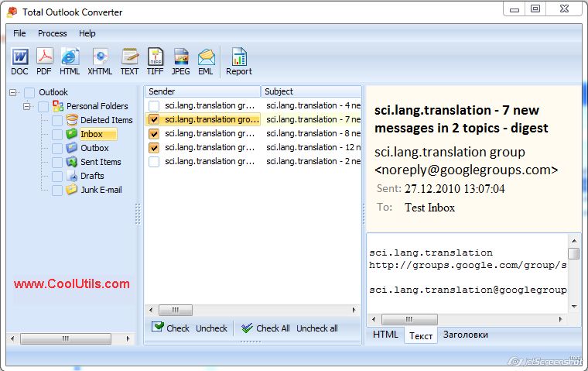The image size is (588, 371).
Task: Click the preview pane horizontal scrollbar thumb
Action: (x=409, y=320)
